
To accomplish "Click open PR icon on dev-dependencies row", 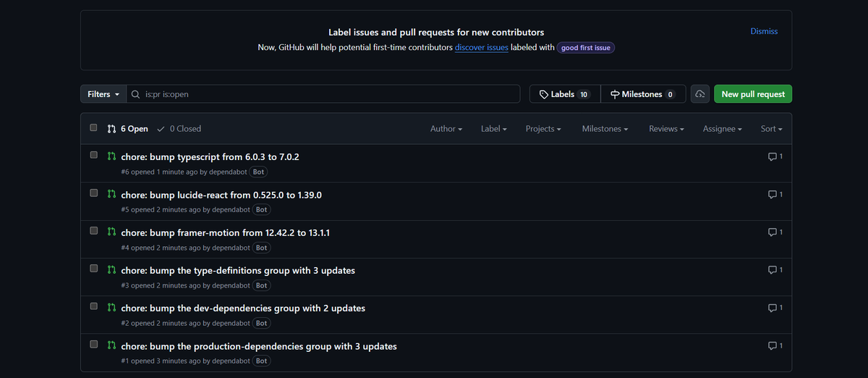I will [111, 306].
